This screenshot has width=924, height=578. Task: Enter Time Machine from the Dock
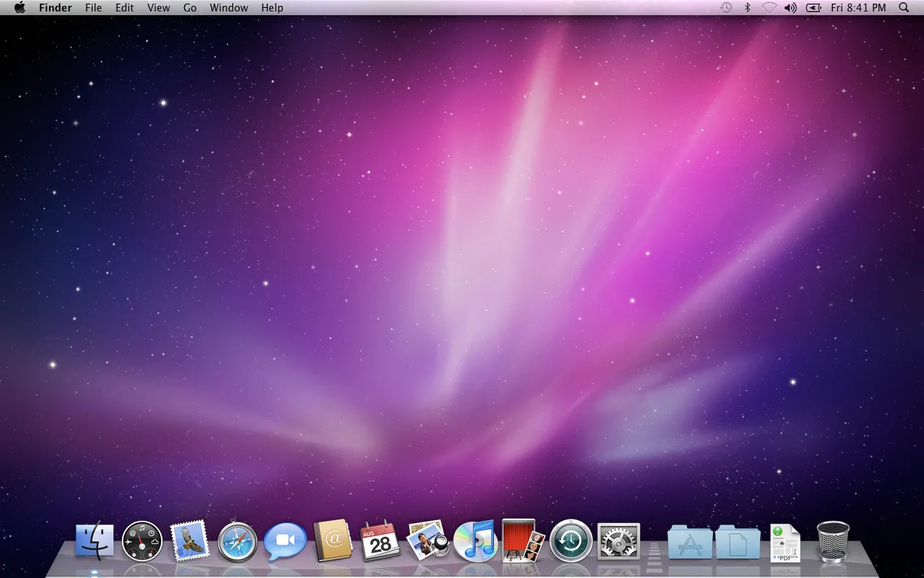[x=571, y=540]
